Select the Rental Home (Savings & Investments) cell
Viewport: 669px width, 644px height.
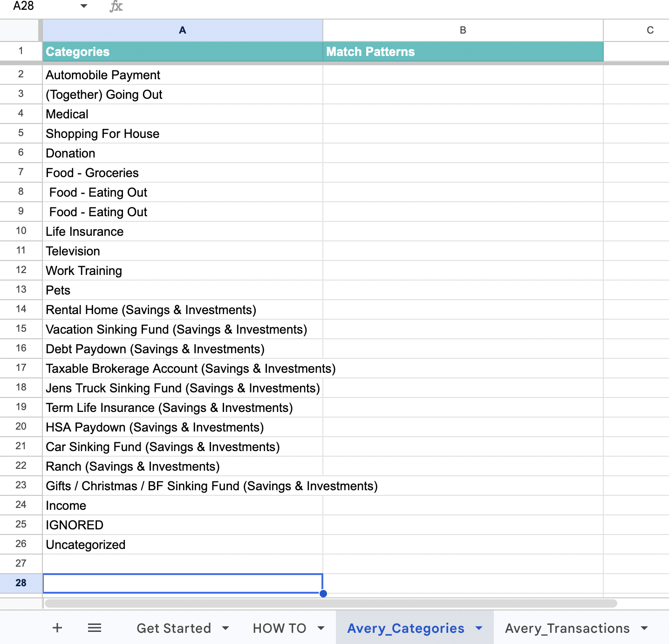[x=183, y=309]
